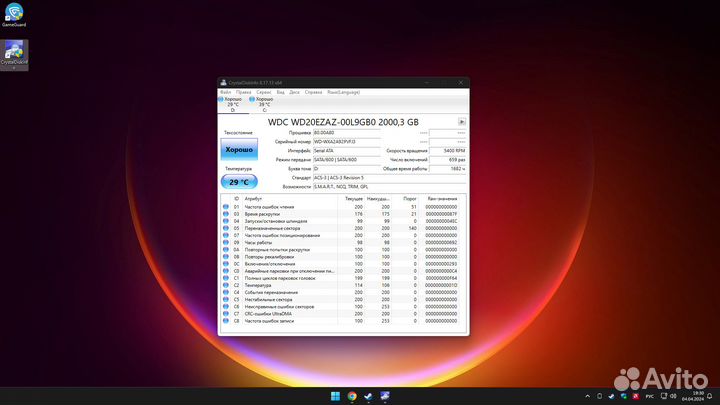
Task: Select the CrystalDiskInfo taskbar icon
Action: (385, 396)
